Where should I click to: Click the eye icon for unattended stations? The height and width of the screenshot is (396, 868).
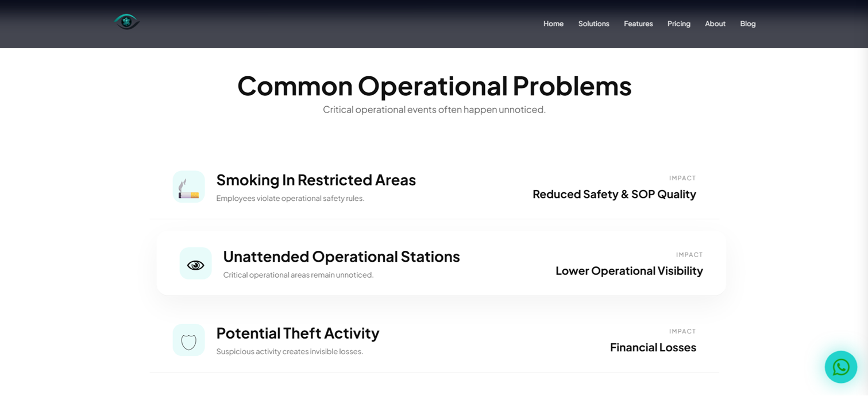coord(195,263)
